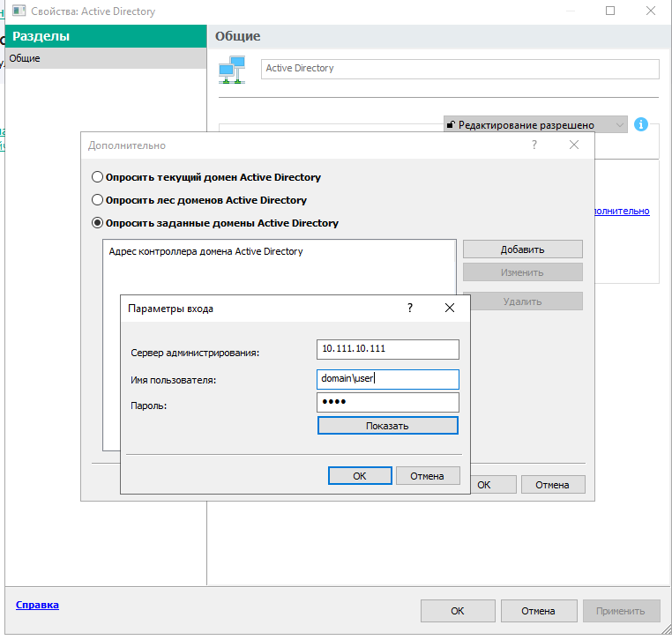Open the Редактирование разрешено dropdown

(x=535, y=124)
